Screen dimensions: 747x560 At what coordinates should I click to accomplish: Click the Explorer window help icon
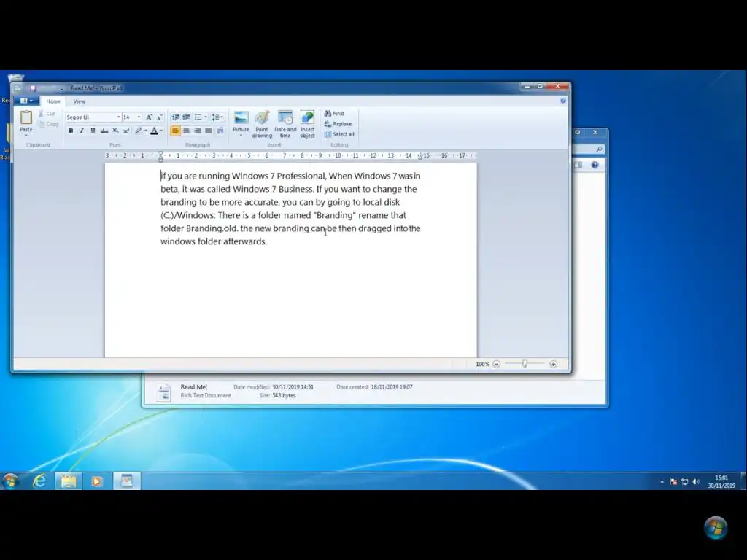(595, 166)
